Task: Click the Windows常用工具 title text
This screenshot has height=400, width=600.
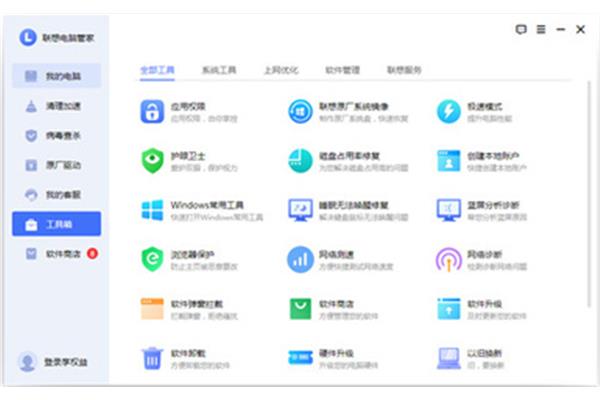Action: click(x=207, y=205)
